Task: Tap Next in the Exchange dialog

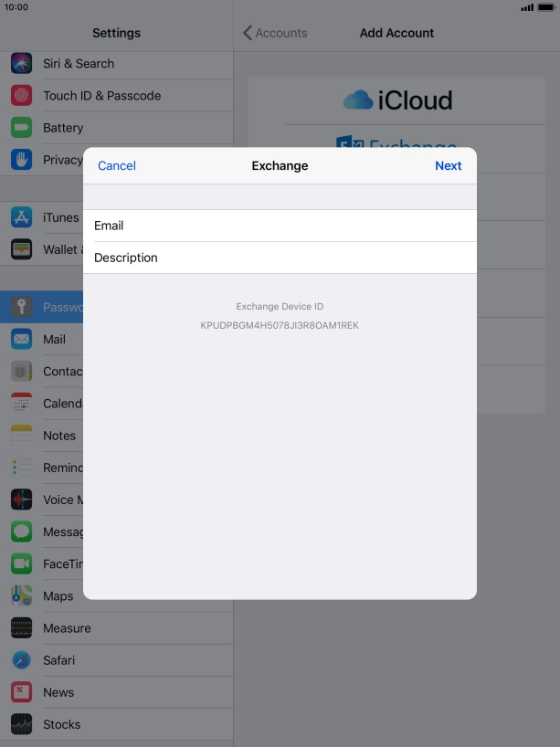Action: pyautogui.click(x=448, y=166)
